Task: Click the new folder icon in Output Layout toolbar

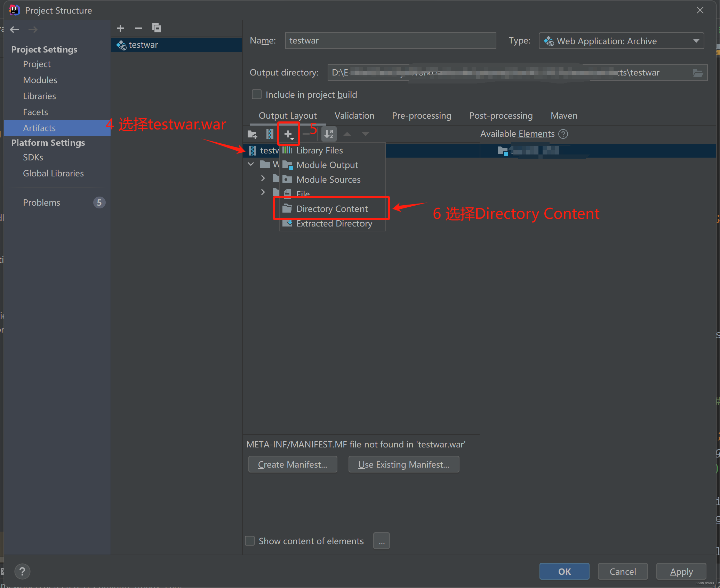Action: click(252, 134)
